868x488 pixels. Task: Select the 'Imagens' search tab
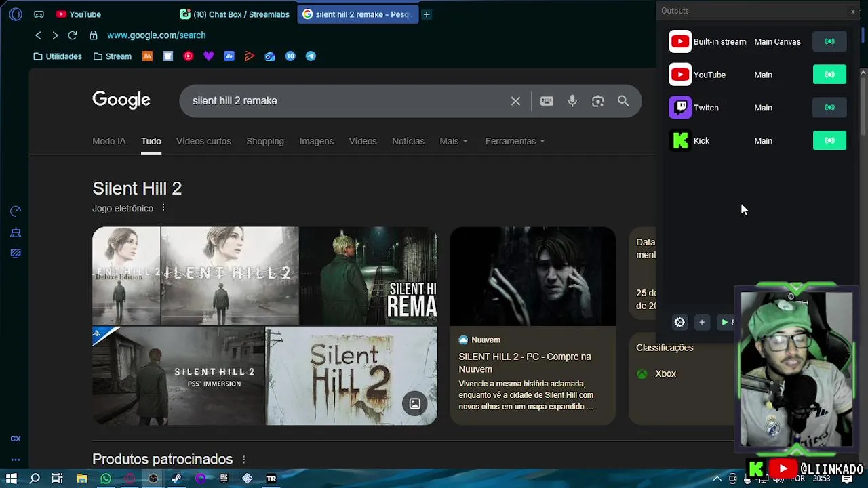click(x=317, y=141)
